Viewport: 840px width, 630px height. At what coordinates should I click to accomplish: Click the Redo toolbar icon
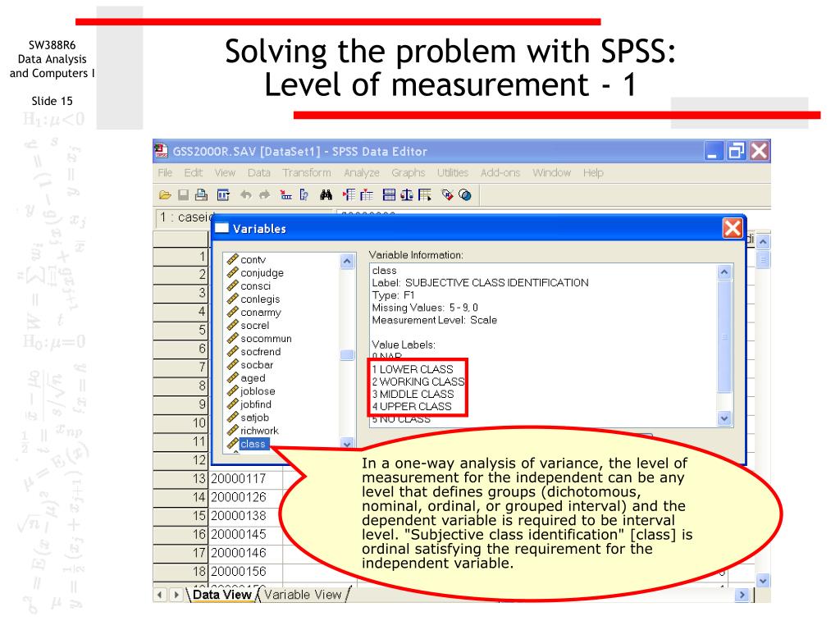click(x=264, y=195)
